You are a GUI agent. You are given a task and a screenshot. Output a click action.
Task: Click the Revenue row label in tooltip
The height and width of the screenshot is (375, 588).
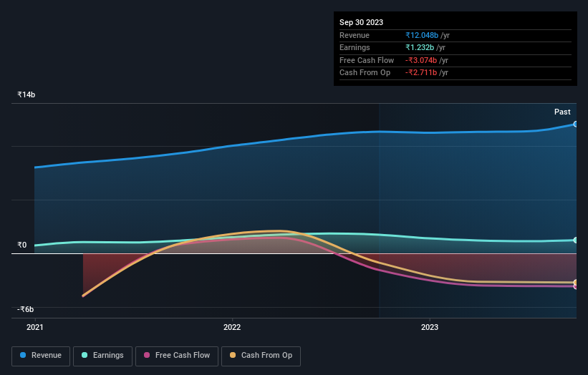(355, 35)
